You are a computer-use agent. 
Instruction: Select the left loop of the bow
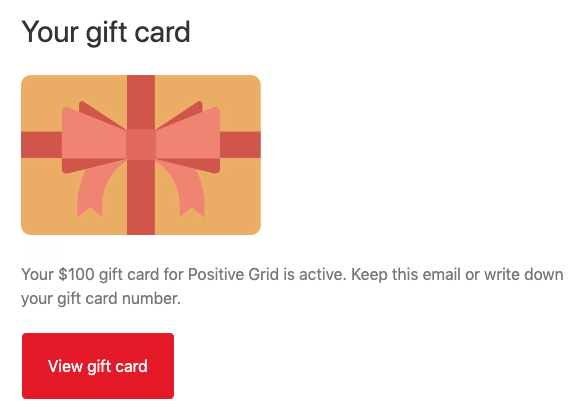(94, 141)
